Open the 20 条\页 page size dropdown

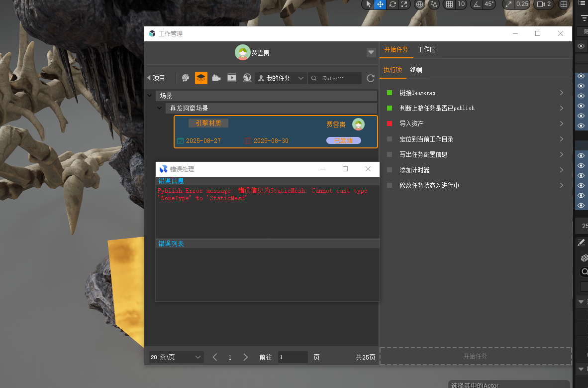(176, 357)
